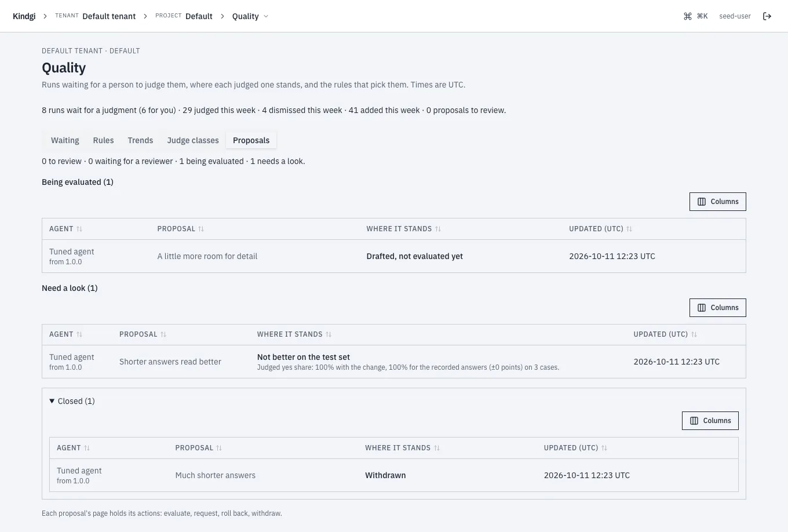Open proposal "A little more room for detail"
This screenshot has width=788, height=532.
click(207, 256)
